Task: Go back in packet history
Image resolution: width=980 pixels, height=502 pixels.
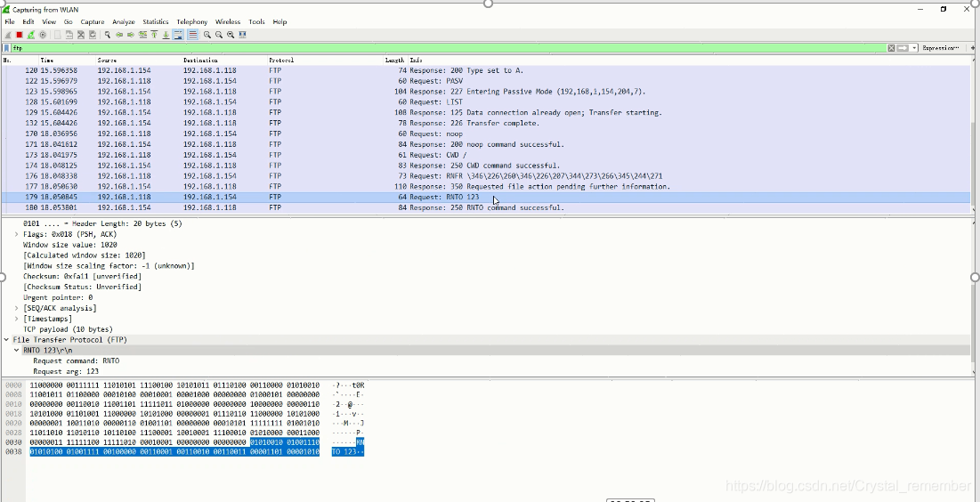Action: pyautogui.click(x=119, y=35)
